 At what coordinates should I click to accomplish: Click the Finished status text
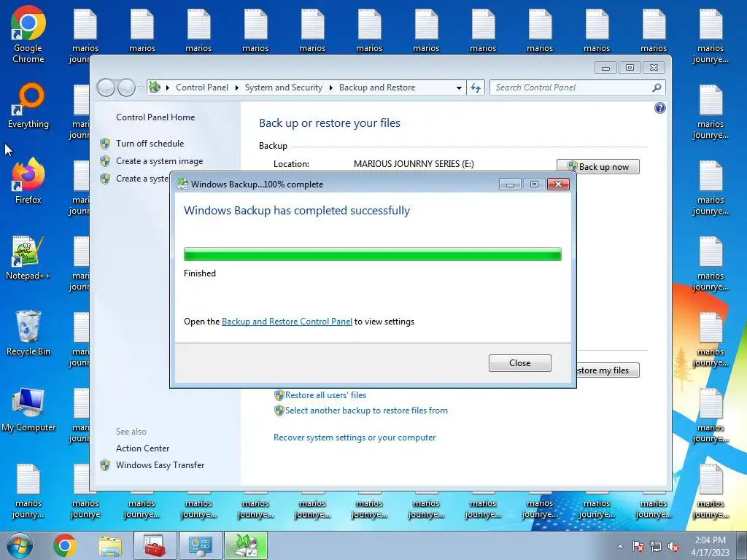[200, 273]
